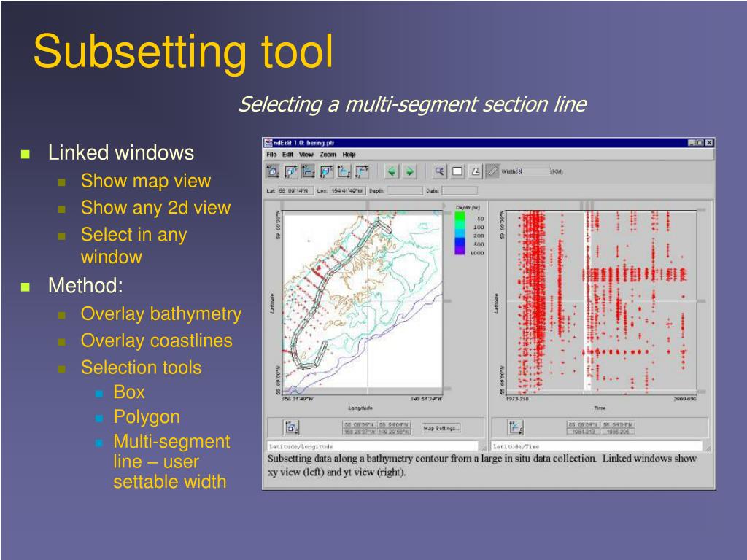
Task: Minimize the ndEdit window
Action: [692, 143]
